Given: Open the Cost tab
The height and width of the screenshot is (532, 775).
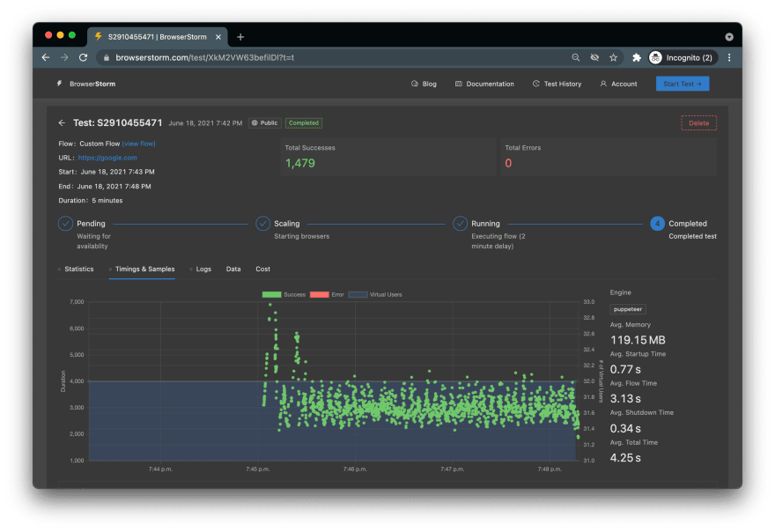Looking at the screenshot, I should point(263,269).
